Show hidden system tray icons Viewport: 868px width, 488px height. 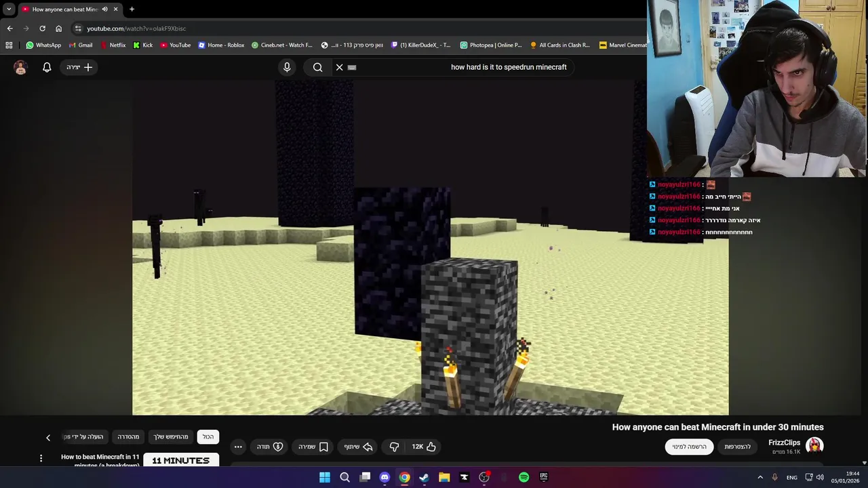click(759, 477)
